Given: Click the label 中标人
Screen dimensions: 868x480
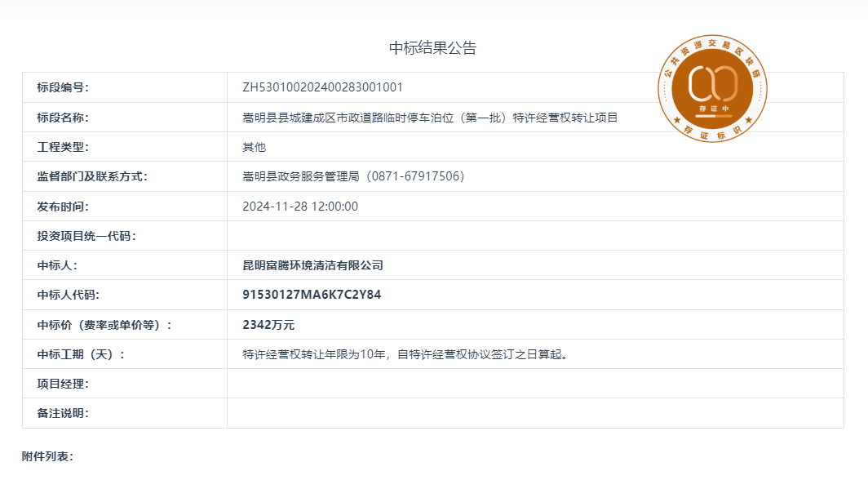Looking at the screenshot, I should [x=57, y=265].
